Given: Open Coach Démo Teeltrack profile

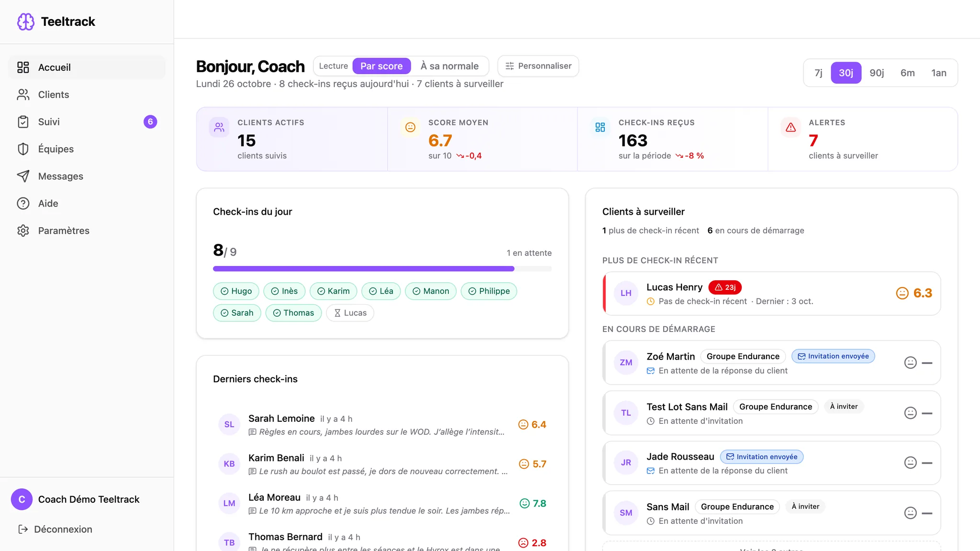Looking at the screenshot, I should click(87, 499).
